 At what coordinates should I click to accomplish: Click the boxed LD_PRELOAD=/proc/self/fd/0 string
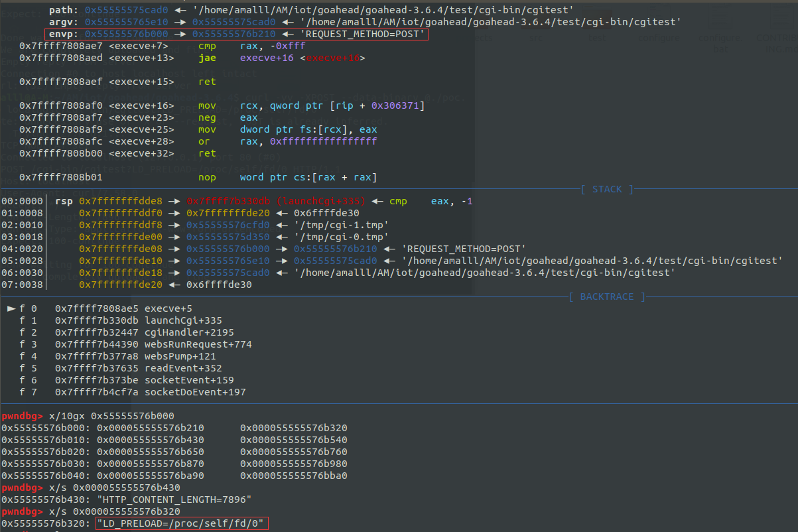182,524
